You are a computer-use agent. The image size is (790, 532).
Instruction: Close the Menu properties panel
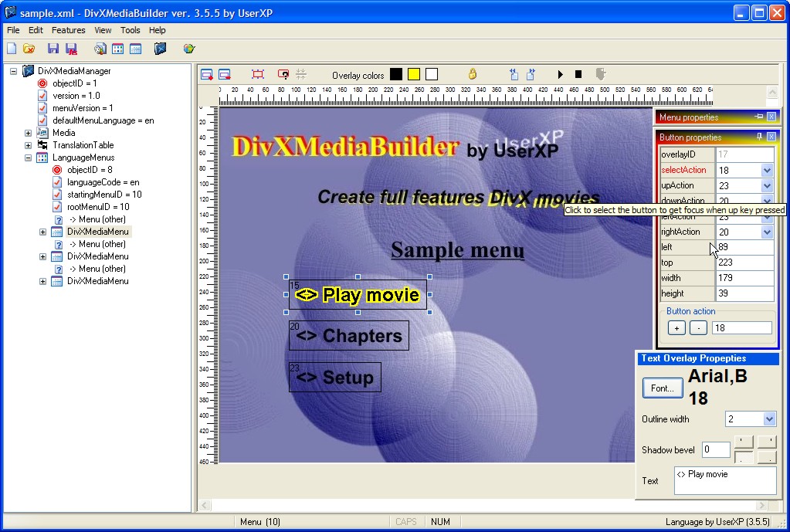click(771, 117)
